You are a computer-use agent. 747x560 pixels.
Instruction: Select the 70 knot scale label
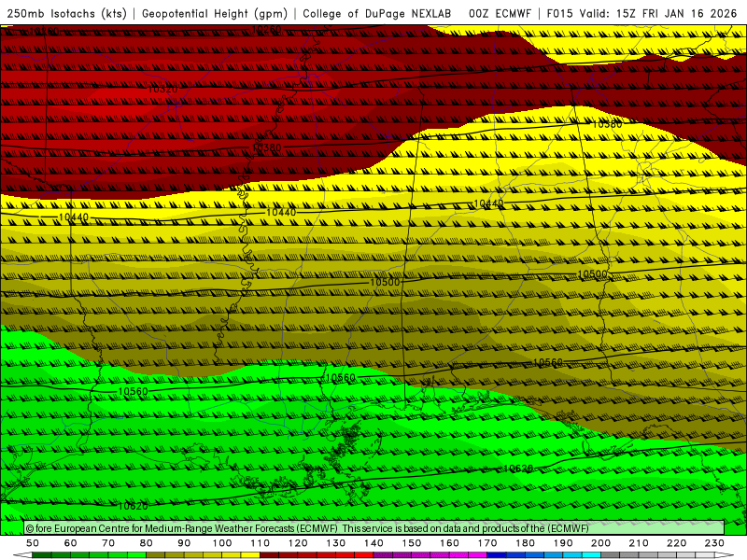pyautogui.click(x=108, y=543)
